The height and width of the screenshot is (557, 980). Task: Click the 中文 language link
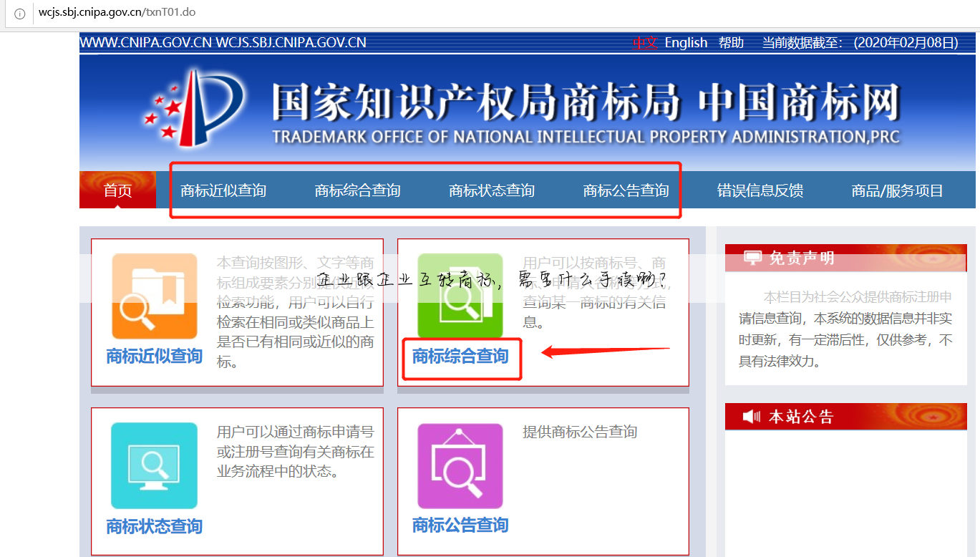pyautogui.click(x=644, y=42)
